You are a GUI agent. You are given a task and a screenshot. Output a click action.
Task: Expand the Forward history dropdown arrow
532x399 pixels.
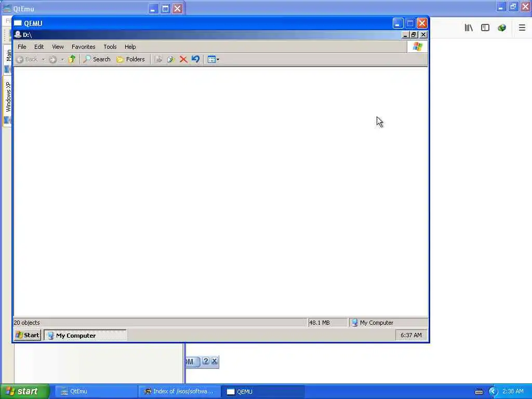coord(62,59)
